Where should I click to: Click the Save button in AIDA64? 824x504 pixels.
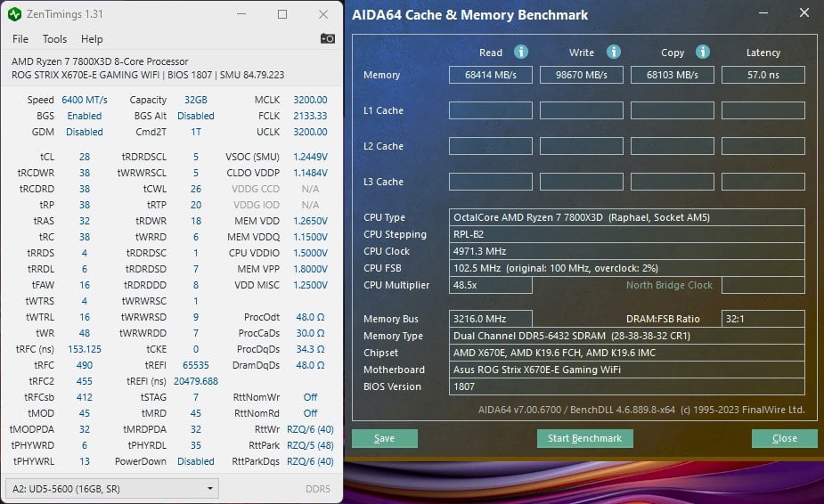[x=385, y=438]
